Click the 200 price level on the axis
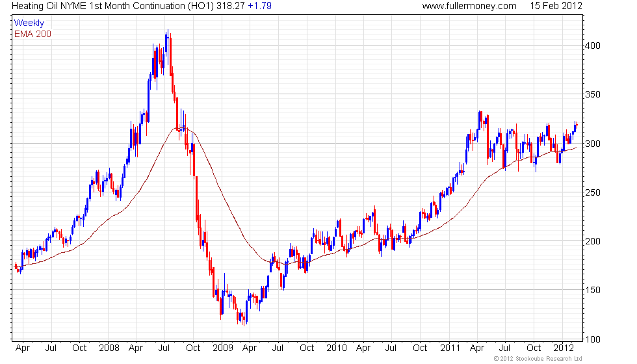Image resolution: width=637 pixels, height=364 pixels. [x=591, y=241]
